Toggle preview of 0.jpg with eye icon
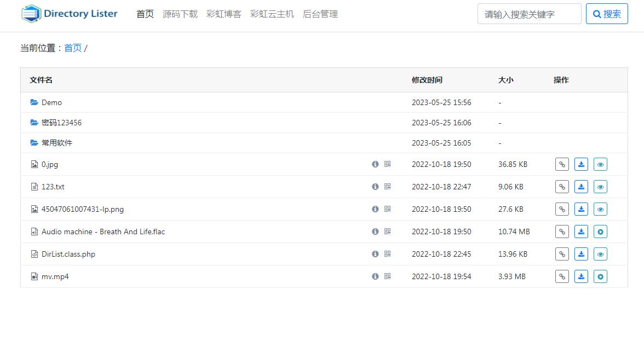 pyautogui.click(x=600, y=164)
